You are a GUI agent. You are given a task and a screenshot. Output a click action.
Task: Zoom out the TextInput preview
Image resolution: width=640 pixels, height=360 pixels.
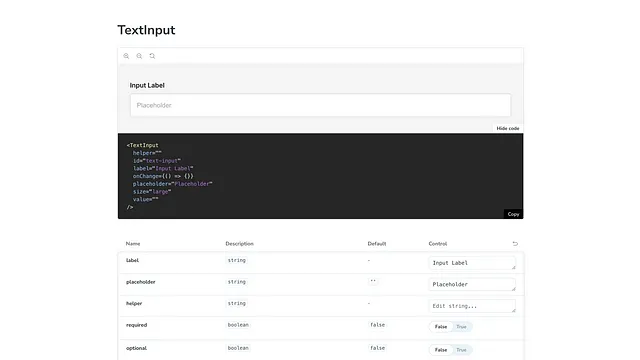tap(139, 56)
